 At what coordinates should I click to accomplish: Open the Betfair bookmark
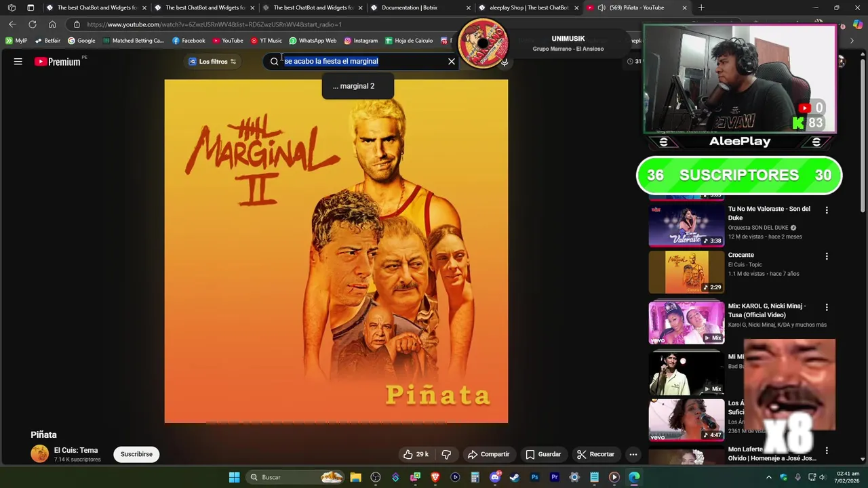pos(47,41)
